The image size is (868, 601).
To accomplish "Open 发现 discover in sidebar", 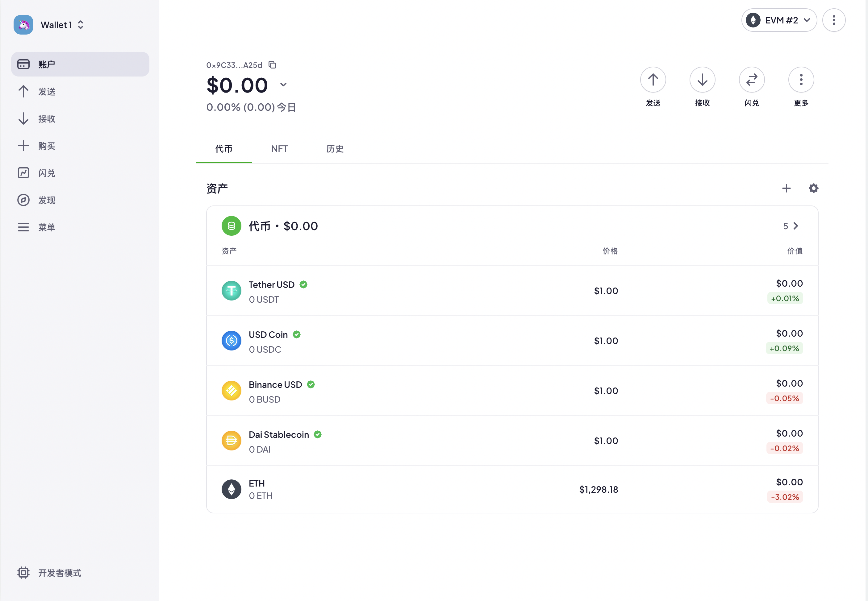I will pos(47,200).
